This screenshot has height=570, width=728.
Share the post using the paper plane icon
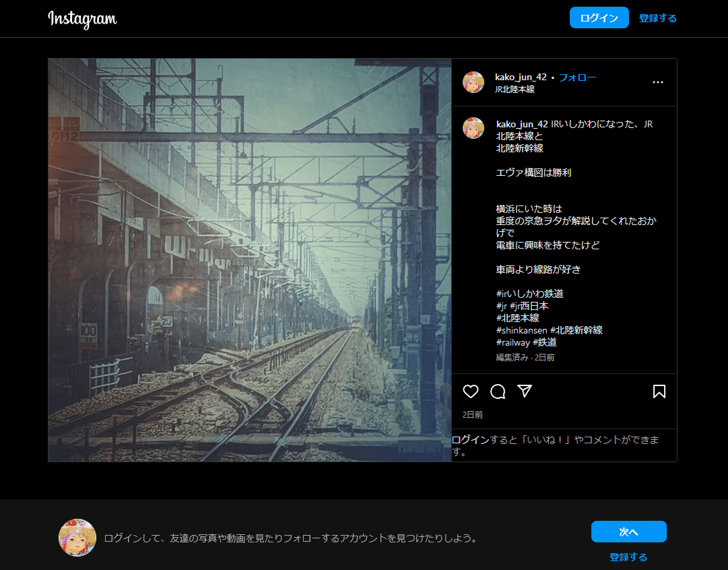524,391
